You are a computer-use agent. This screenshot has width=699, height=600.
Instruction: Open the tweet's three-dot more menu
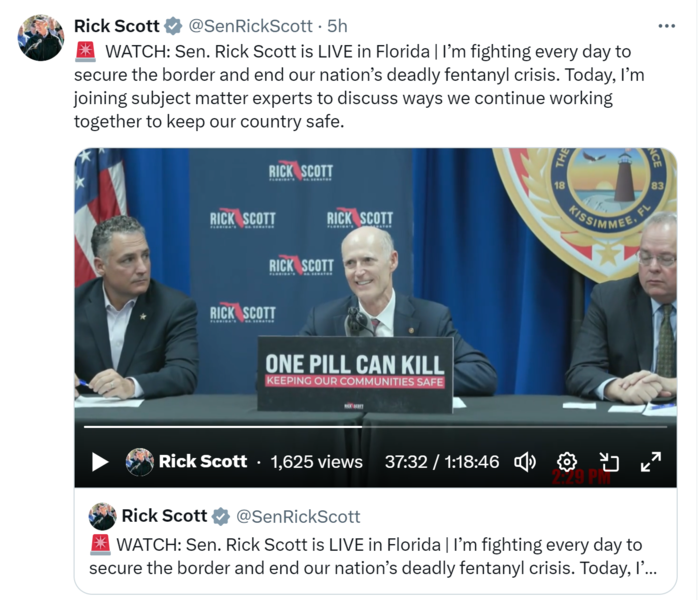point(666,26)
